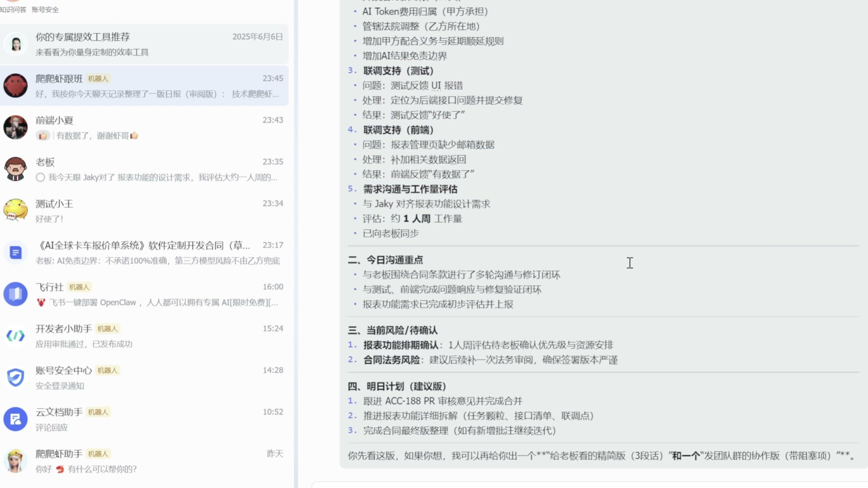Click the 老板 cartoon avatar
Image resolution: width=868 pixels, height=488 pixels.
coord(16,169)
